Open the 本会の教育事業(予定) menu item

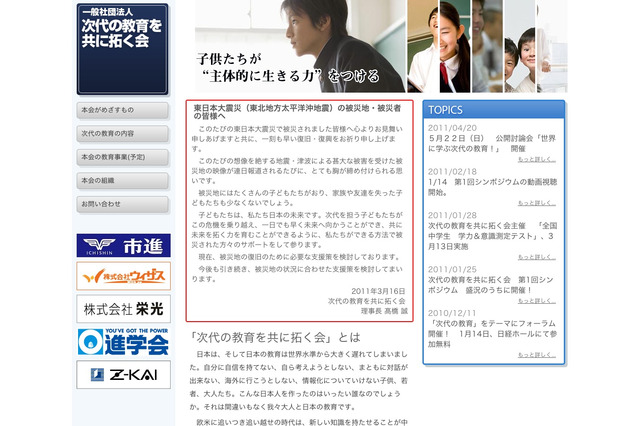(122, 157)
